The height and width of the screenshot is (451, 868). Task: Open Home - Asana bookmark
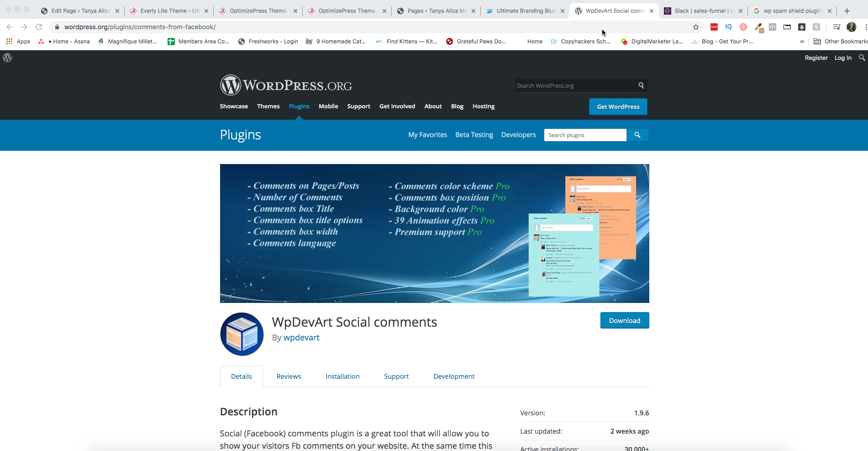pyautogui.click(x=64, y=42)
